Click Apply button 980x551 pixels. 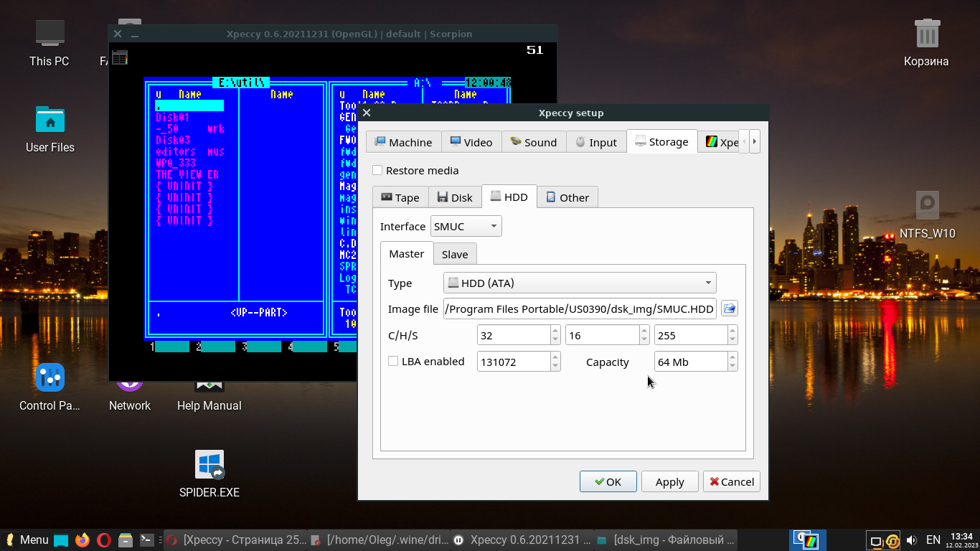click(x=670, y=481)
